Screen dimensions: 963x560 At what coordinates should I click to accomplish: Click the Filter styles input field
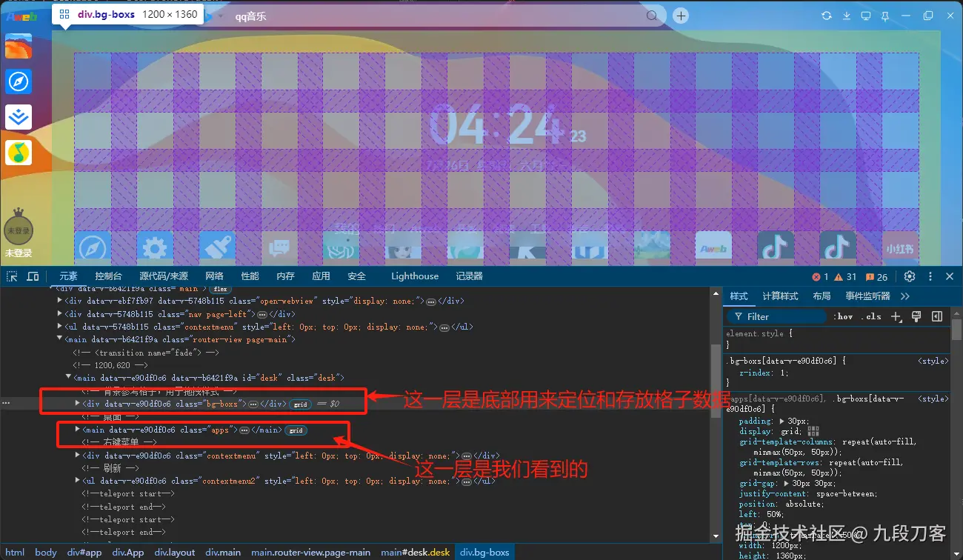tap(778, 316)
